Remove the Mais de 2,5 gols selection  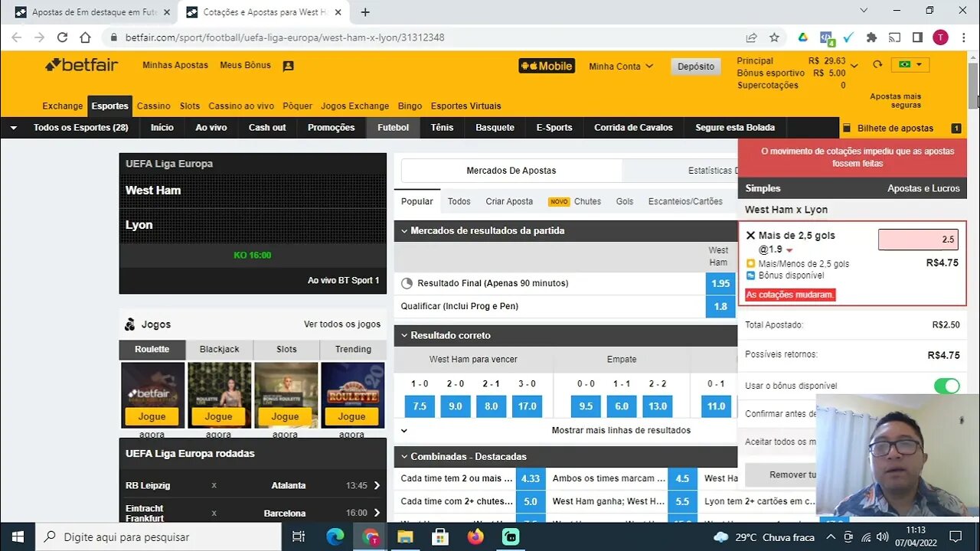(x=750, y=236)
